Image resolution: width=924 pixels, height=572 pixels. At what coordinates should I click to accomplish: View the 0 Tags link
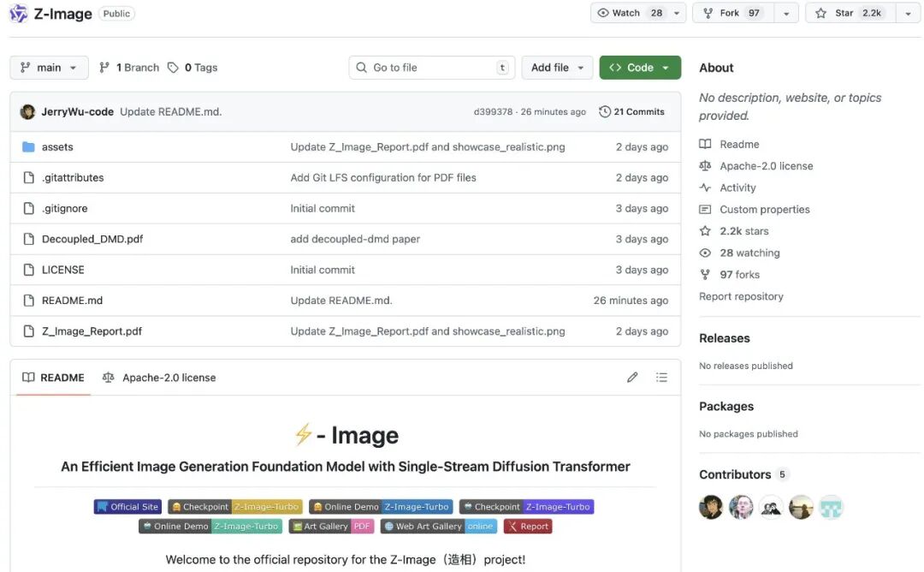click(x=192, y=68)
